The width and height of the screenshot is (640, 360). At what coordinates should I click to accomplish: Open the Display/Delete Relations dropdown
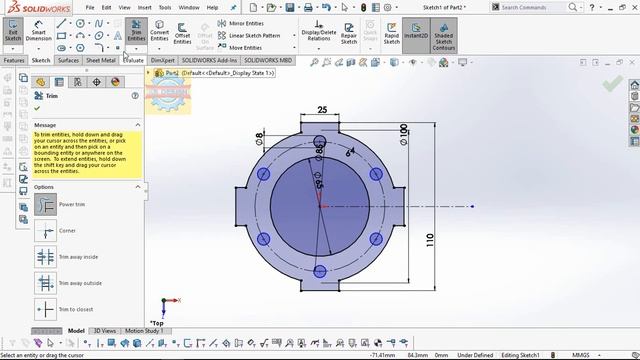pyautogui.click(x=319, y=49)
